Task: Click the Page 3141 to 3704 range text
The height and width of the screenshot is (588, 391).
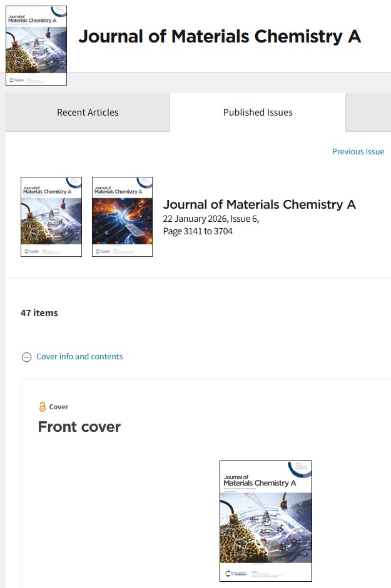Action: coord(198,231)
